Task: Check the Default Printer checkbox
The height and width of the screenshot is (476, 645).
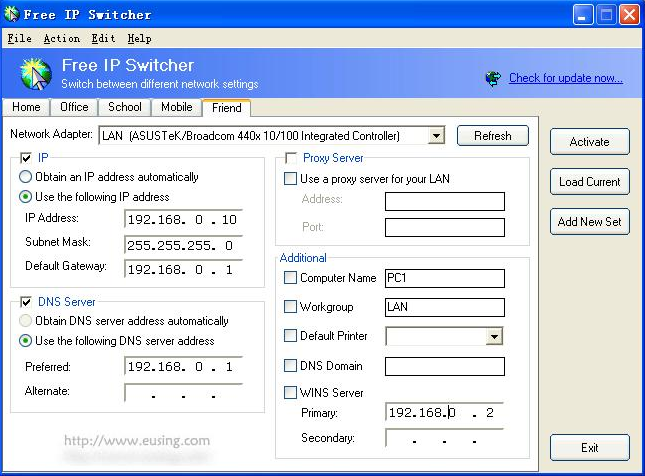Action: [x=290, y=336]
